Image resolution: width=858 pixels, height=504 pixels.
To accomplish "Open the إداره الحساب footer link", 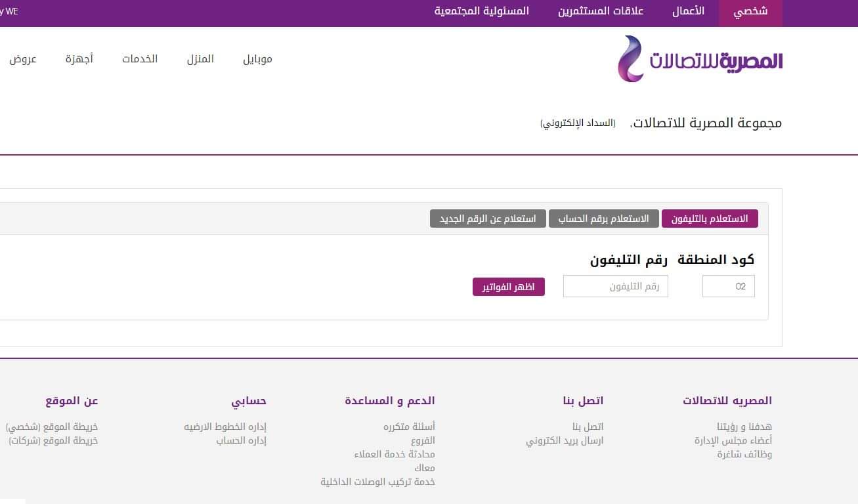I will point(242,440).
